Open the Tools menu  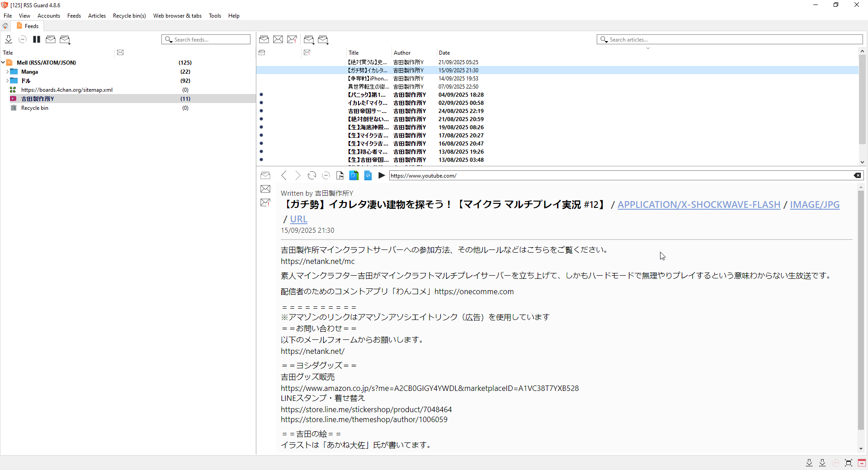pyautogui.click(x=215, y=15)
